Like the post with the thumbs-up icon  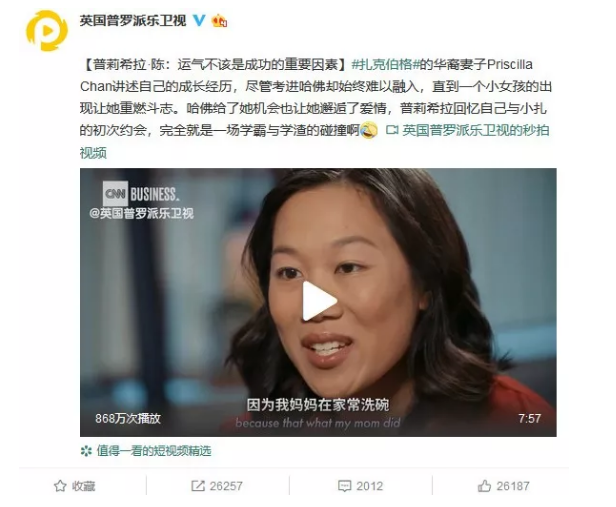[x=484, y=486]
